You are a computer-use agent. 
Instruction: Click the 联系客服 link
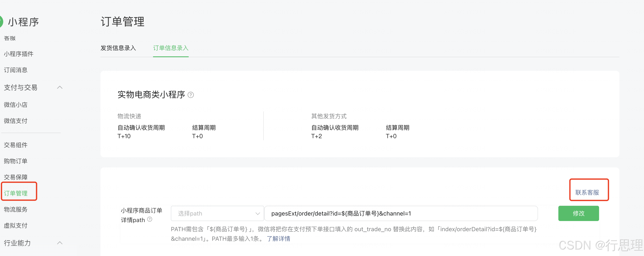click(587, 192)
